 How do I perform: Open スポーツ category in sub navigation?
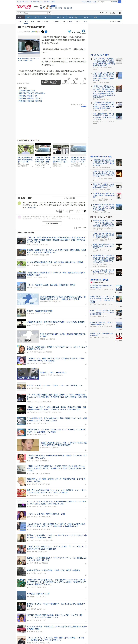pyautogui.click(x=56, y=21)
